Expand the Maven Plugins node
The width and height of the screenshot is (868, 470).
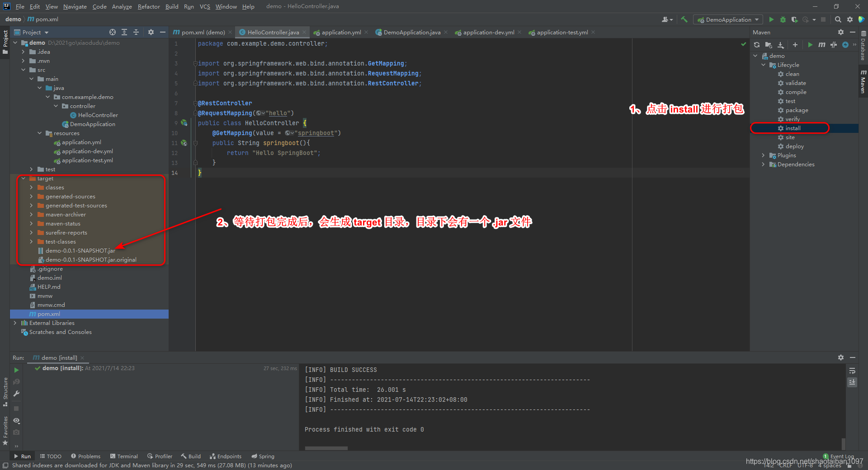pyautogui.click(x=764, y=155)
